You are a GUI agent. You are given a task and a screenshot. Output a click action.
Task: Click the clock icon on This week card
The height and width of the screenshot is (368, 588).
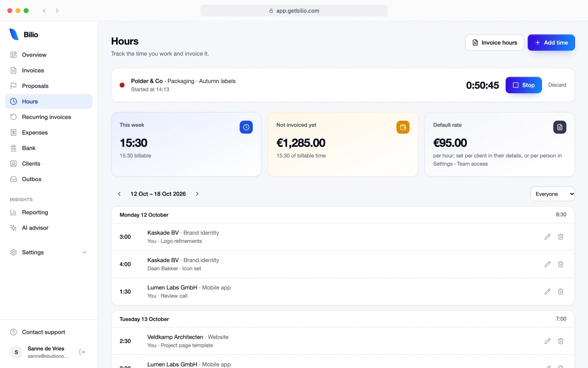(x=246, y=127)
